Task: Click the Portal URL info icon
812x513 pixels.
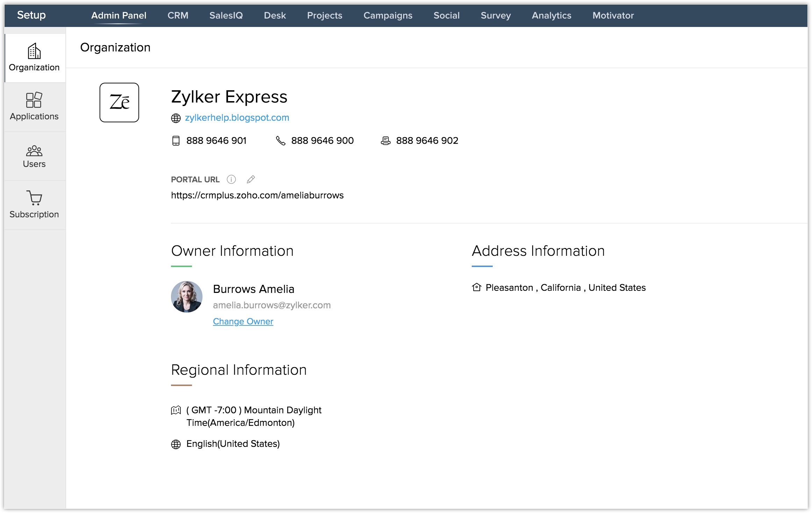Action: pos(231,180)
